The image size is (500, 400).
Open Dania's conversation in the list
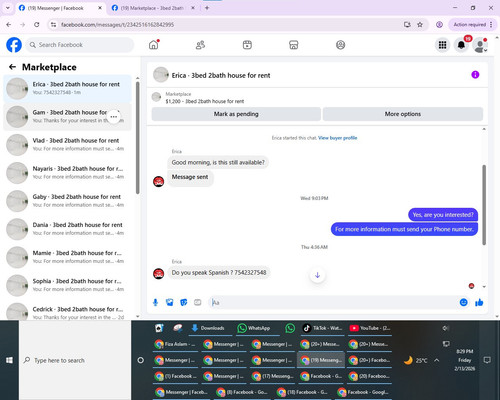tap(68, 229)
